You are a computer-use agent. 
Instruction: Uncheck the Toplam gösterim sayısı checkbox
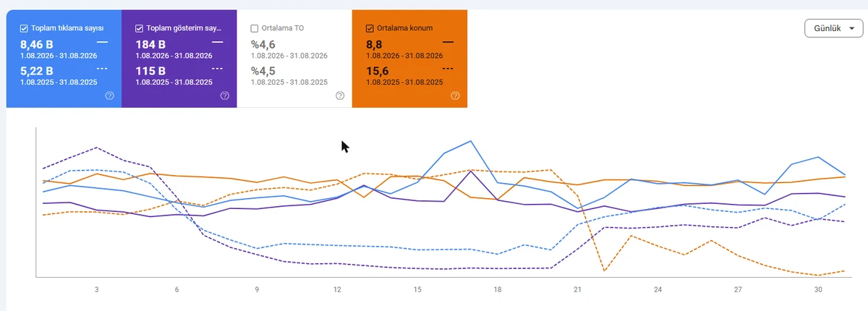point(140,28)
